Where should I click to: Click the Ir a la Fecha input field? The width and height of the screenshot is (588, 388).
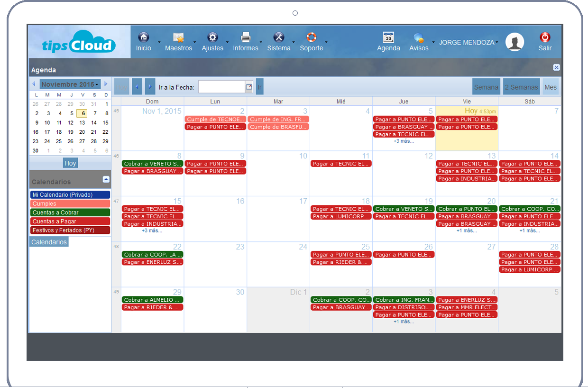(x=221, y=87)
